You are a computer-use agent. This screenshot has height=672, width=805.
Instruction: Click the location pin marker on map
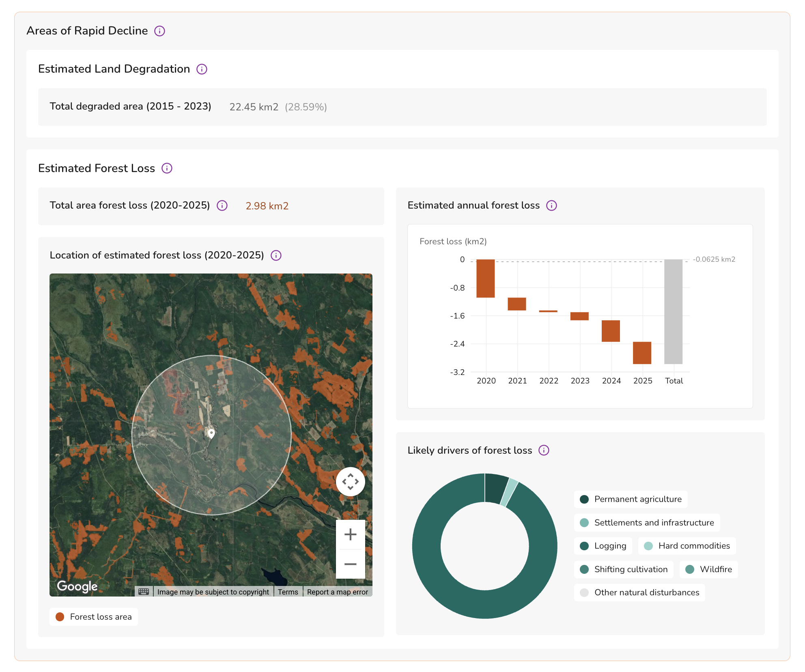pyautogui.click(x=211, y=434)
